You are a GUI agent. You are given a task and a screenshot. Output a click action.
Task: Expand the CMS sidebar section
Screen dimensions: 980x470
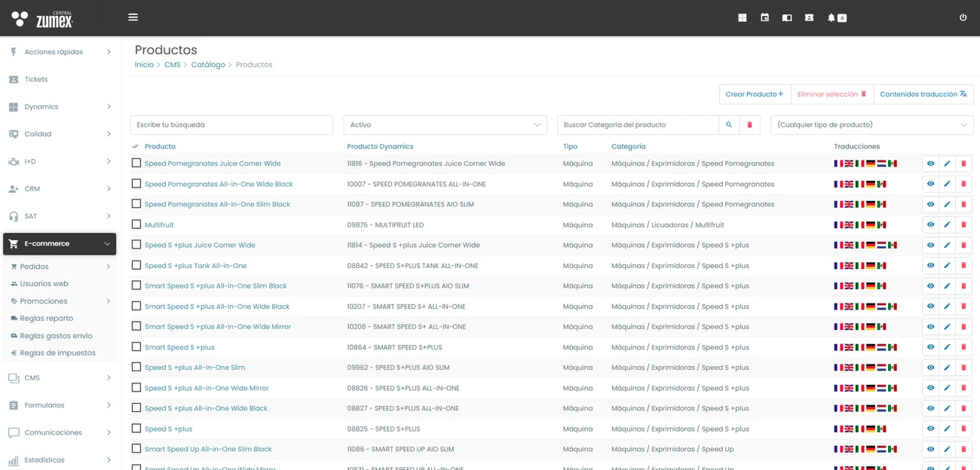[x=60, y=378]
